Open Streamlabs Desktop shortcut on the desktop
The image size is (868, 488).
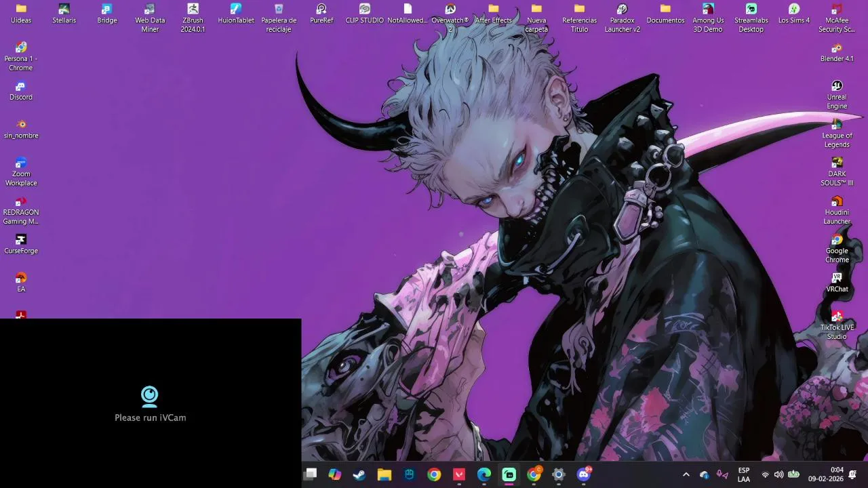tap(751, 18)
